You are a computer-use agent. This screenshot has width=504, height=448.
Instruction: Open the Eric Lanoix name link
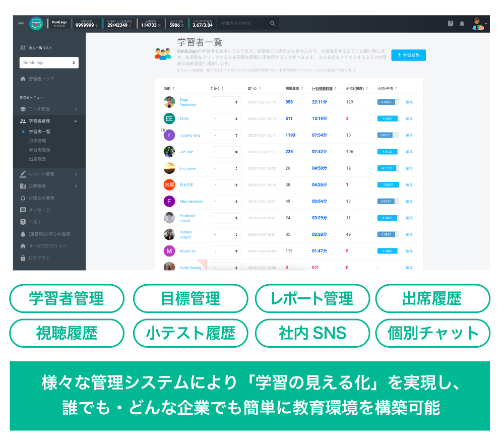coord(187,168)
